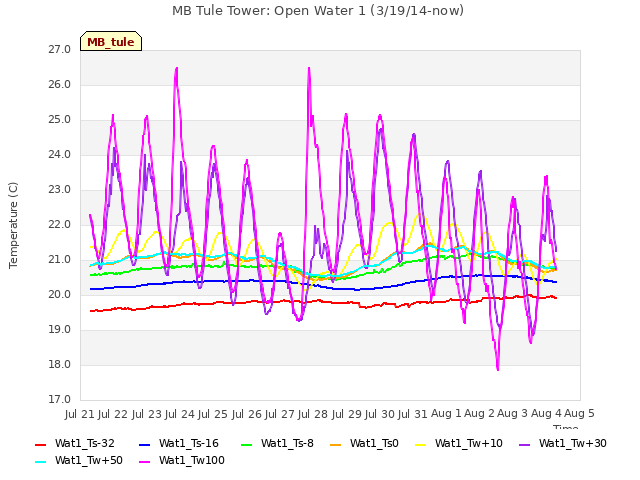Click the Aug 2 x-axis date label
Screen dimensions: 640x480
[480, 414]
